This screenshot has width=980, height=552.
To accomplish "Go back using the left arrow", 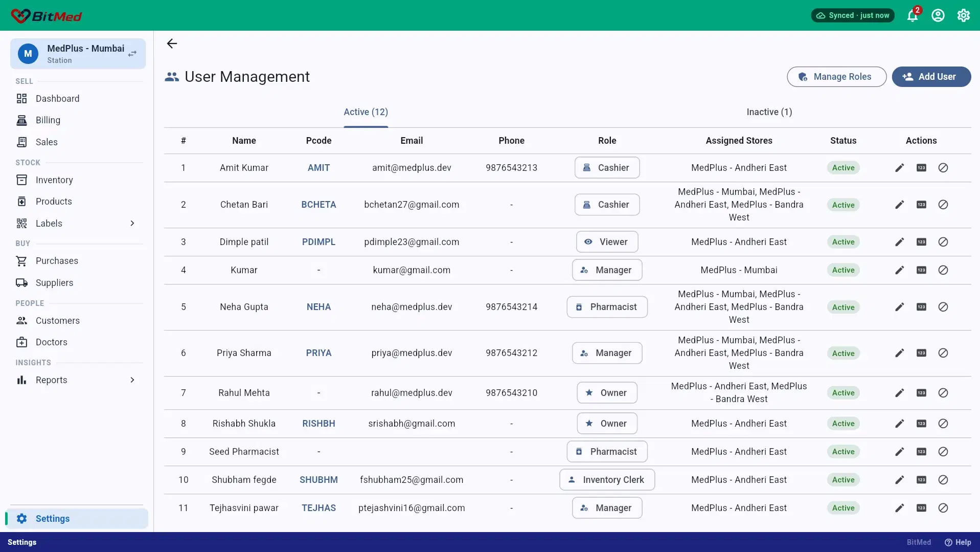I will point(172,43).
